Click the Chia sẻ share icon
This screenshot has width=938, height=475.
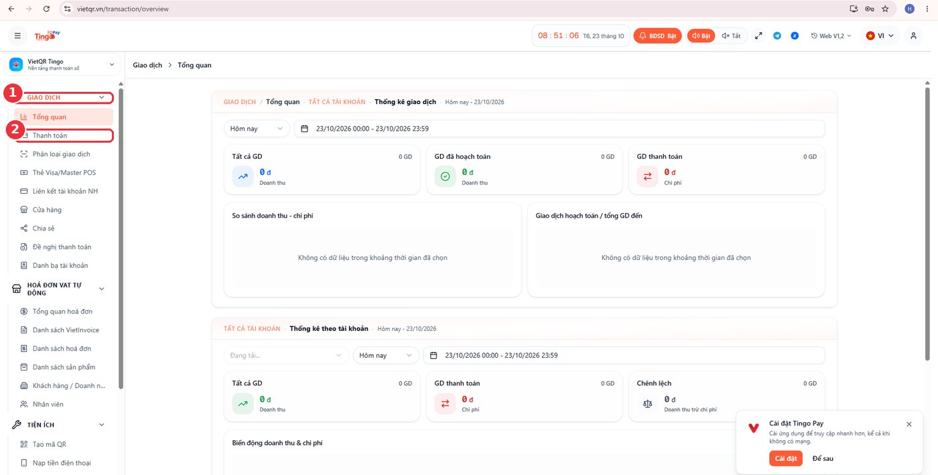point(24,229)
